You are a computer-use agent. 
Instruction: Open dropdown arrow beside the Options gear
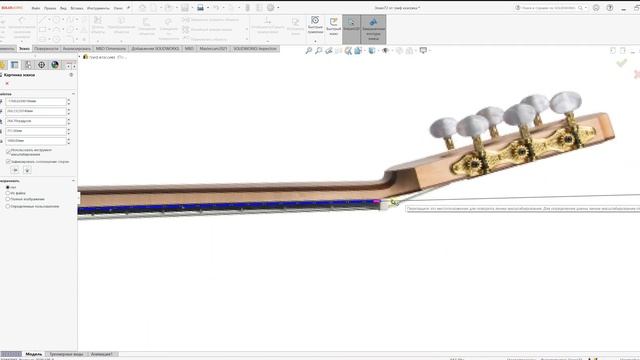278,8
